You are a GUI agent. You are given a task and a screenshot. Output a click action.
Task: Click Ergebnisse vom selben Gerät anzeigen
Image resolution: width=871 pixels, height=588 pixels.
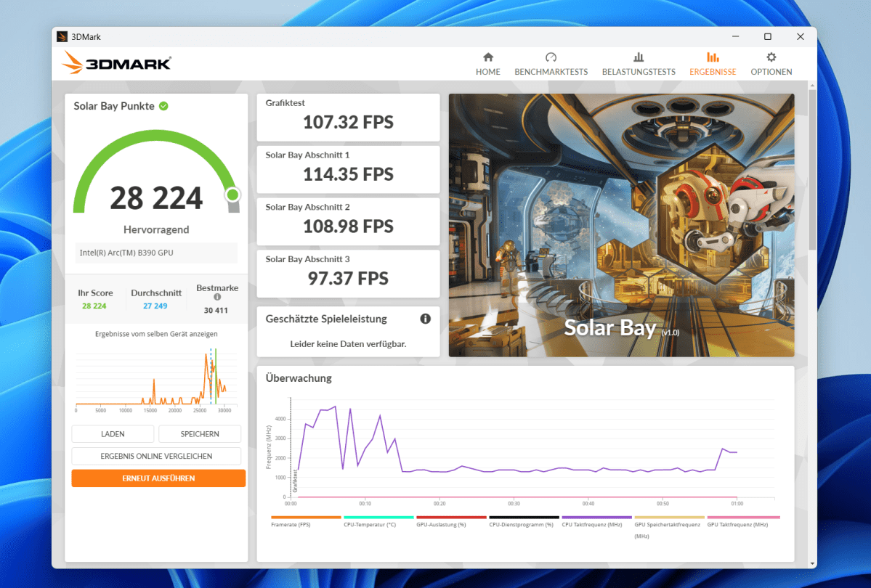tap(156, 334)
